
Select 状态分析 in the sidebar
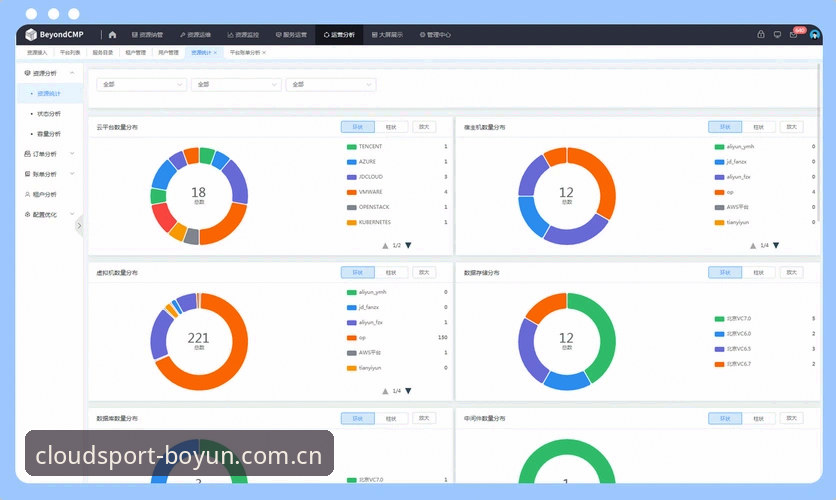click(x=49, y=114)
